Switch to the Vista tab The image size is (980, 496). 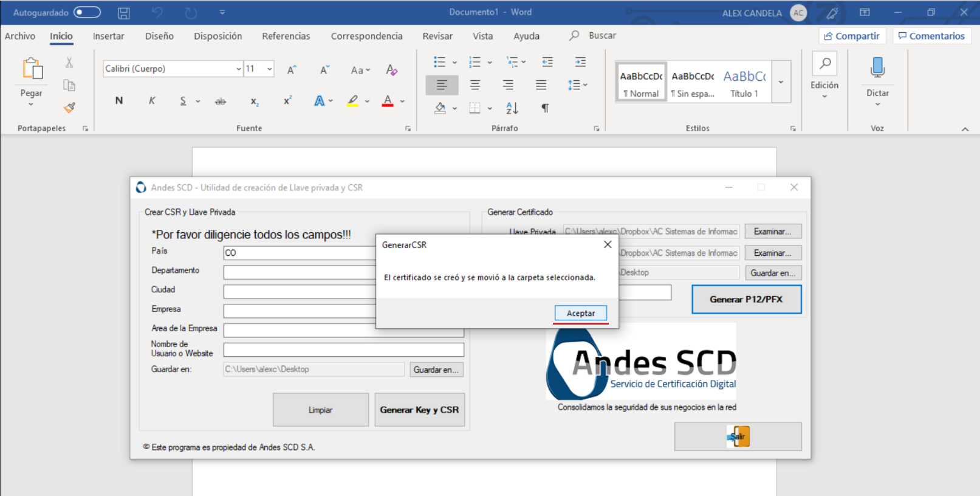(x=483, y=36)
